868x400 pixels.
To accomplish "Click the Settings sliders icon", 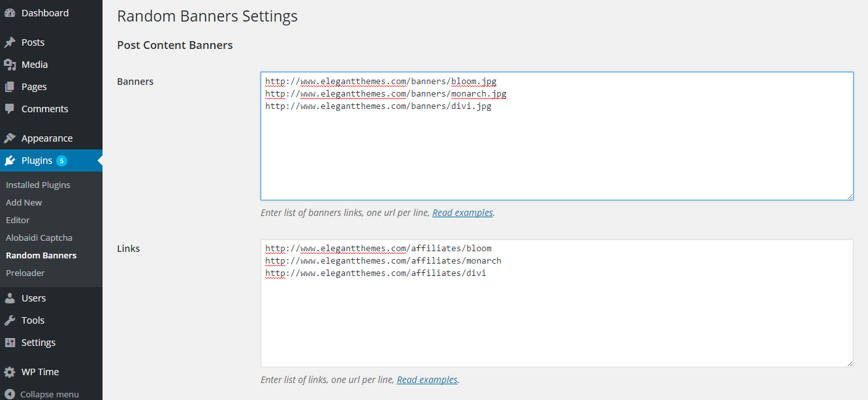I will point(10,343).
